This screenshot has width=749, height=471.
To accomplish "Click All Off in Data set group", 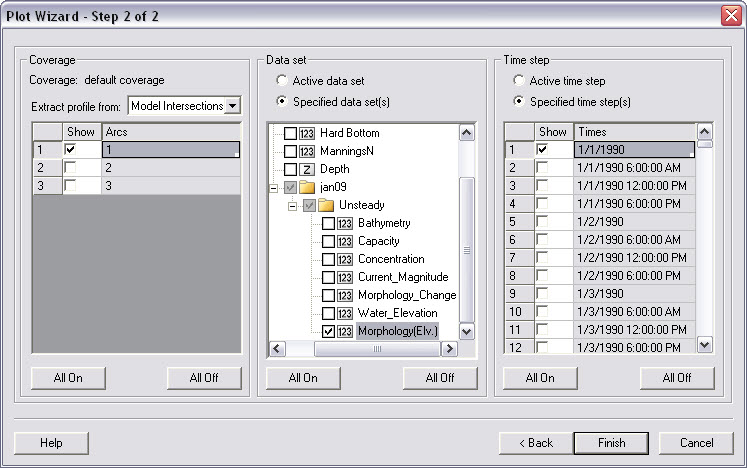I will point(440,378).
